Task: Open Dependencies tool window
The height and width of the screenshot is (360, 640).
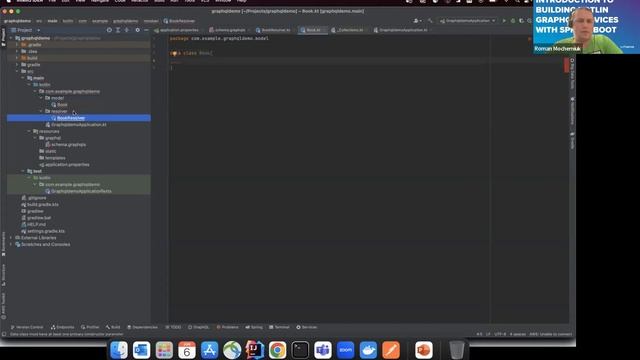Action: (x=142, y=327)
